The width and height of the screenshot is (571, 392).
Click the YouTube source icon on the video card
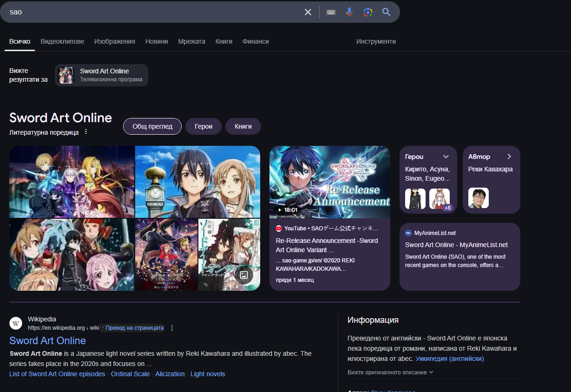click(279, 229)
